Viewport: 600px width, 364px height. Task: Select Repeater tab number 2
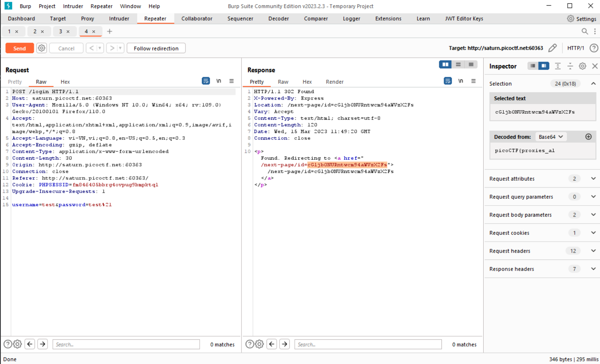(35, 32)
